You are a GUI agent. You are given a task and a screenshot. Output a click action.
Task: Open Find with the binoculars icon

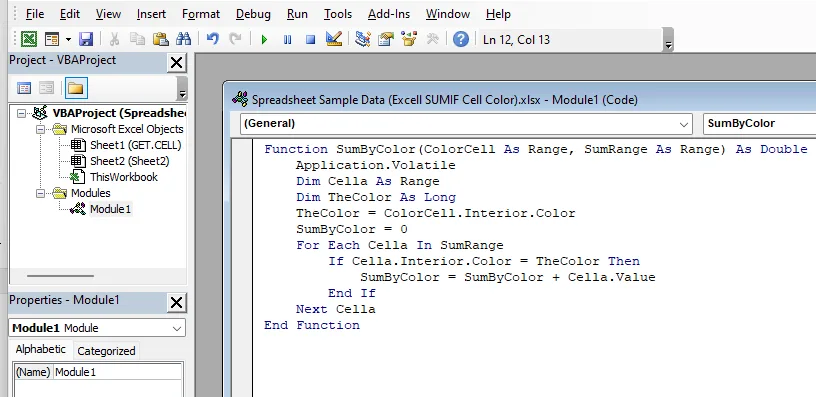click(x=183, y=40)
